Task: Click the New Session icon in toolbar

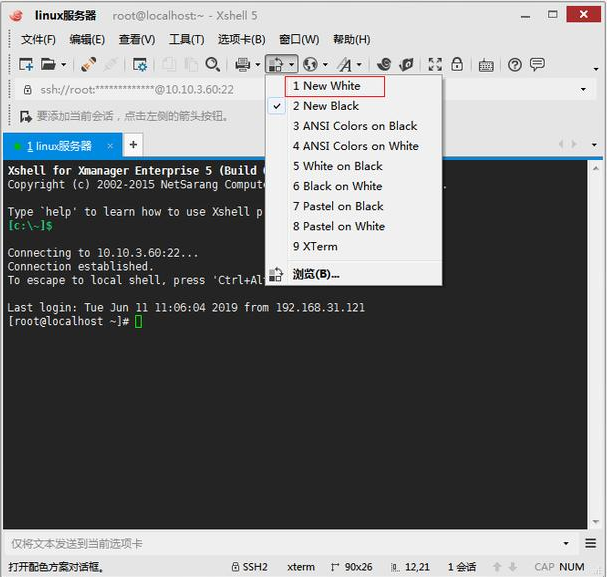Action: point(27,65)
